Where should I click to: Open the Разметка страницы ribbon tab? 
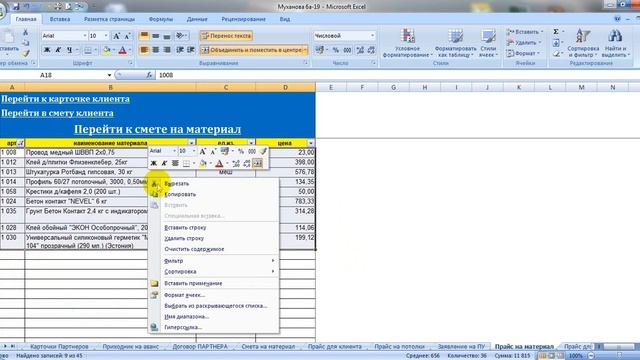(x=109, y=19)
